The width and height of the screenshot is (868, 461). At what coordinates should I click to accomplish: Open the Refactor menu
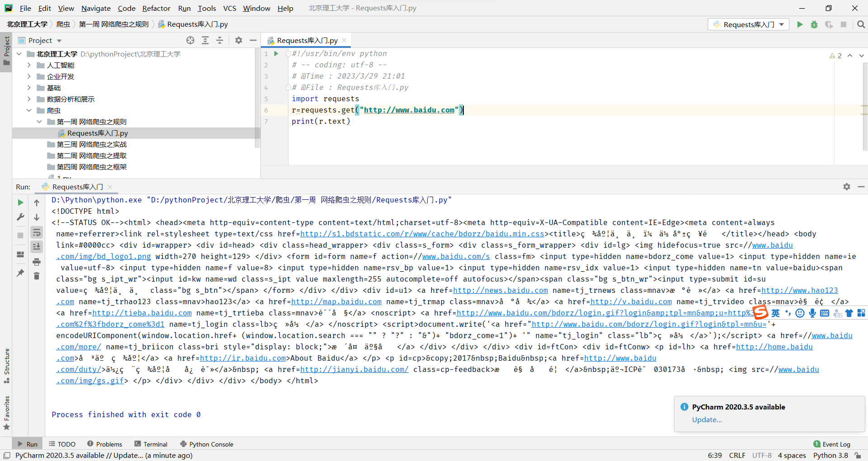(156, 8)
